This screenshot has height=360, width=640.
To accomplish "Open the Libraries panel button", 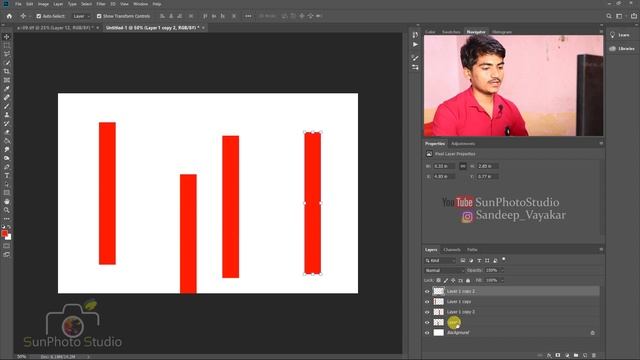I will [x=622, y=49].
